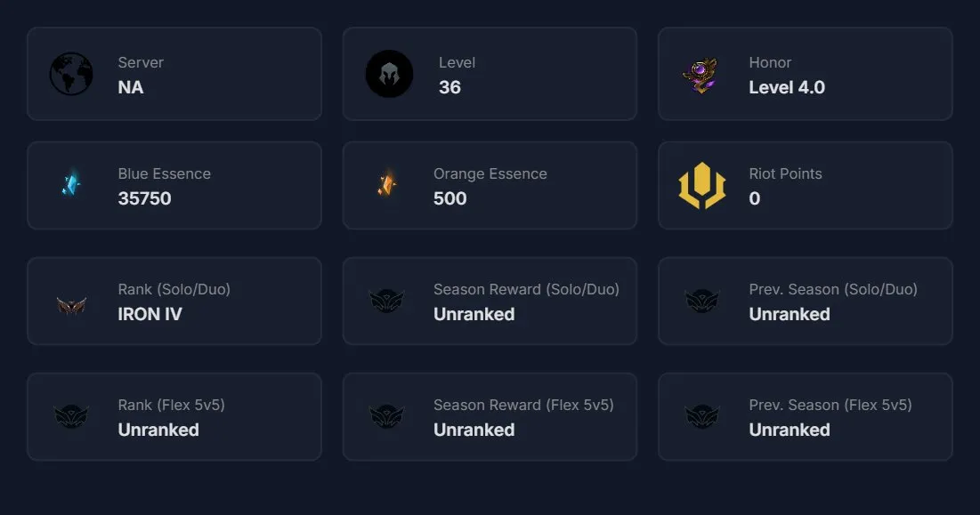Click Unranked text under Rank (Flex 5v5)
Viewport: 980px width, 515px height.
(158, 430)
